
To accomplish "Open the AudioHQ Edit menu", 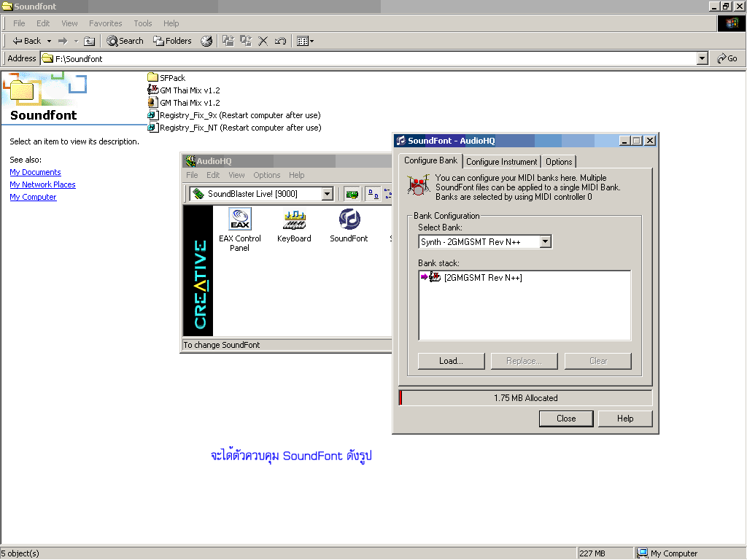I will (x=213, y=175).
